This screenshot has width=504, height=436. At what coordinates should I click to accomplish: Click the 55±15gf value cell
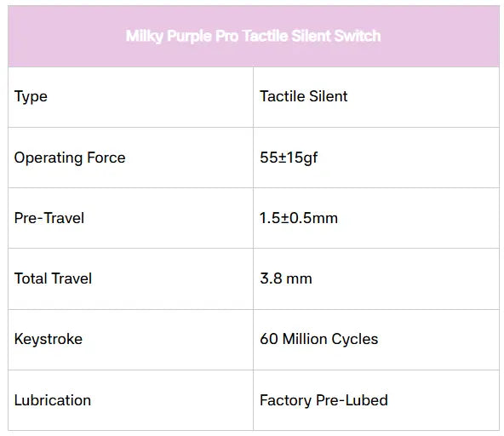(376, 158)
